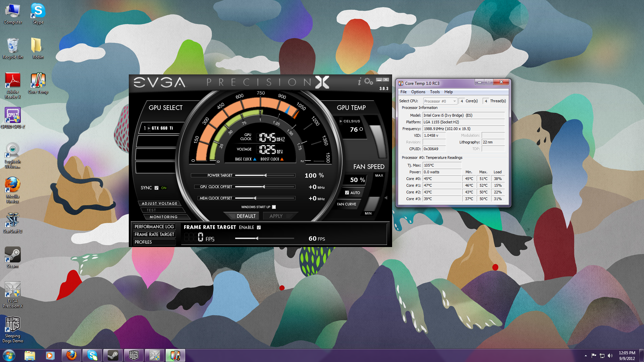Open the network tray icon
Screen dimensions: 644x362
tap(602, 356)
